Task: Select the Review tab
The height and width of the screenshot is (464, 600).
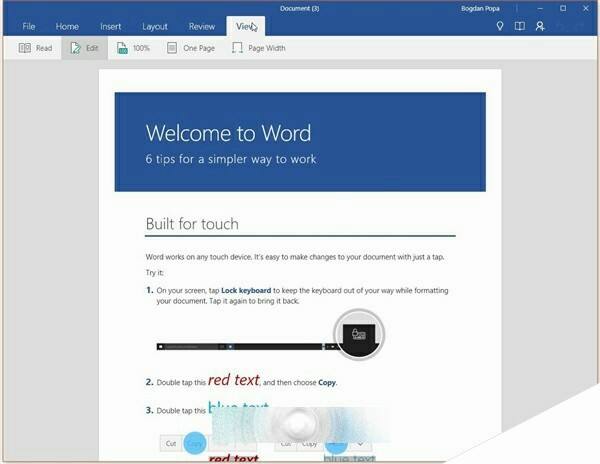Action: click(x=201, y=26)
